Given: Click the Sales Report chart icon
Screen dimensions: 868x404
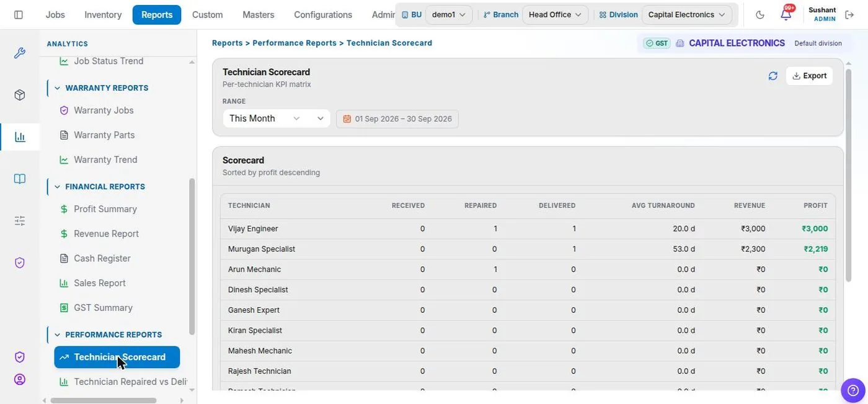Looking at the screenshot, I should coord(64,283).
